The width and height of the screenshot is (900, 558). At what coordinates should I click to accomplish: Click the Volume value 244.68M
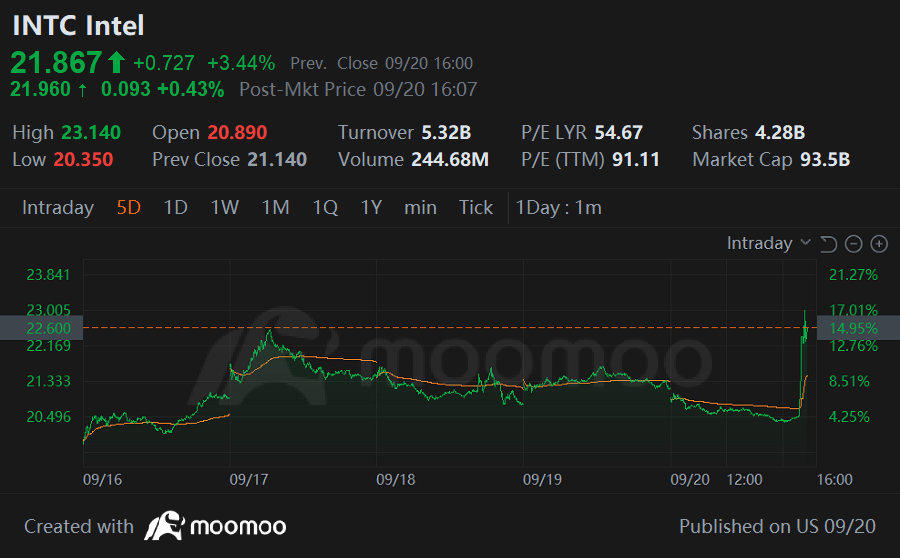click(450, 160)
